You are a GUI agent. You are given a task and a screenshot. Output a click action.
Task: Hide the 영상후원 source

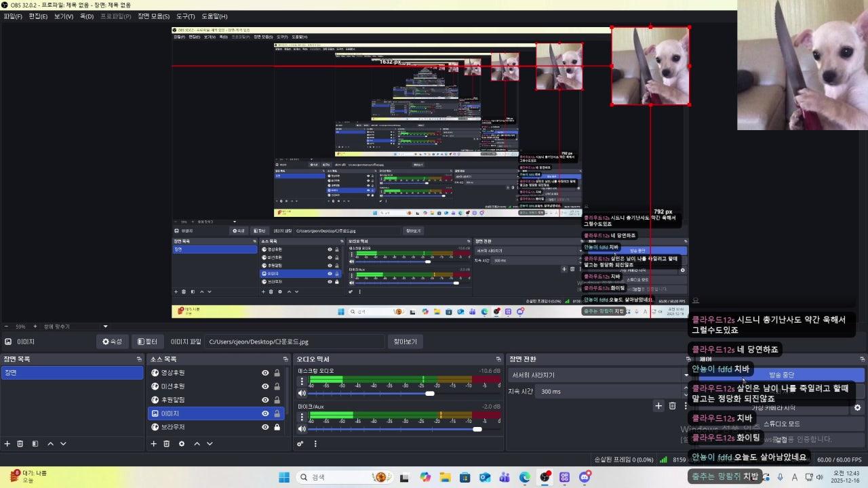tap(265, 373)
